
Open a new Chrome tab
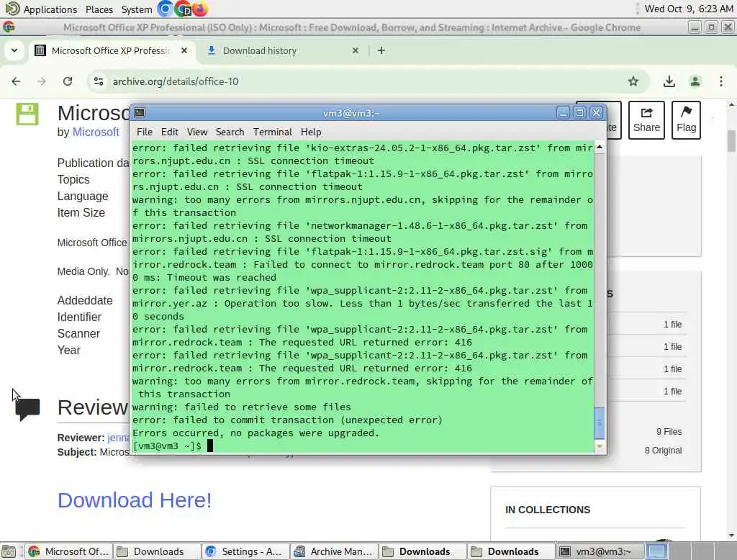coord(381,50)
